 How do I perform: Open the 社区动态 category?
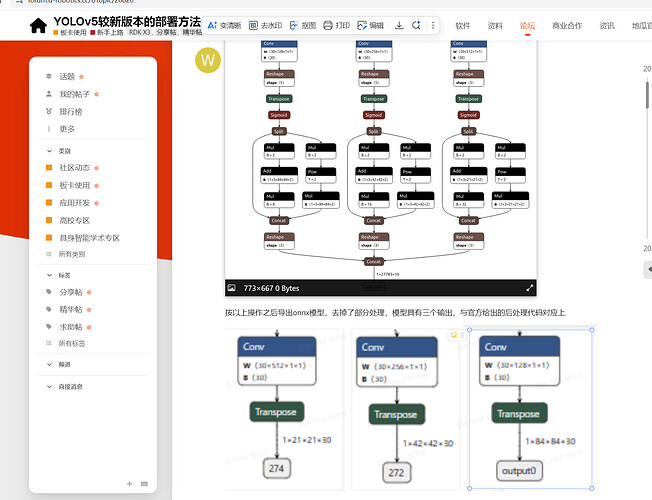74,168
